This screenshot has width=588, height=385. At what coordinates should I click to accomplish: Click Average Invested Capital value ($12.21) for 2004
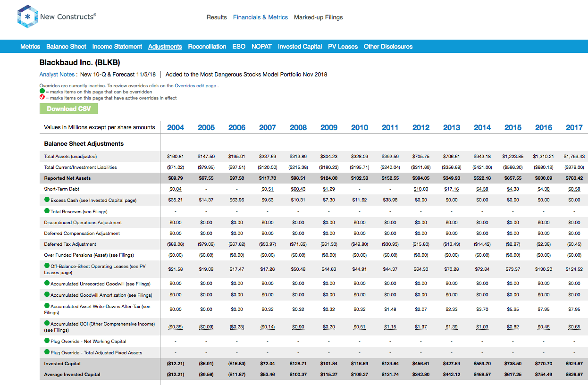click(176, 375)
